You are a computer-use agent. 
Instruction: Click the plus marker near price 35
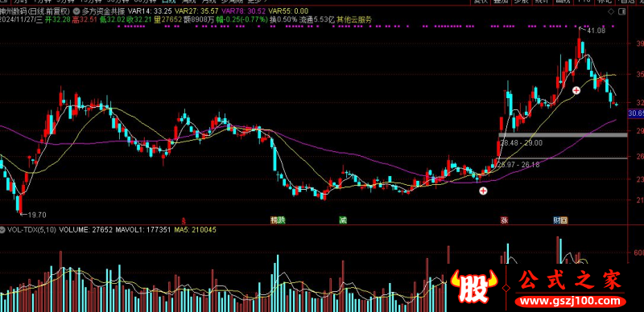pos(576,90)
